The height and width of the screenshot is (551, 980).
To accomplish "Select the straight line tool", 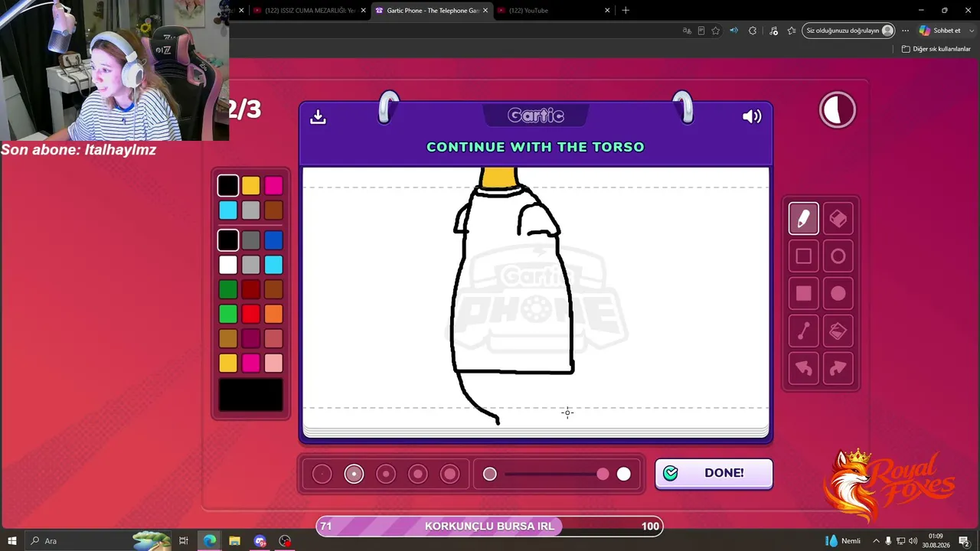I will (803, 331).
